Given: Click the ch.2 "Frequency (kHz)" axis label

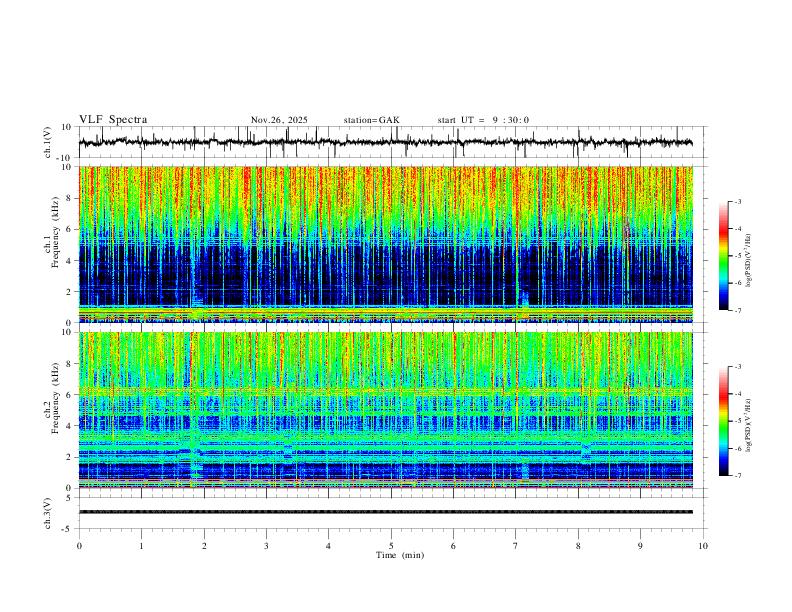Looking at the screenshot, I should pos(55,398).
